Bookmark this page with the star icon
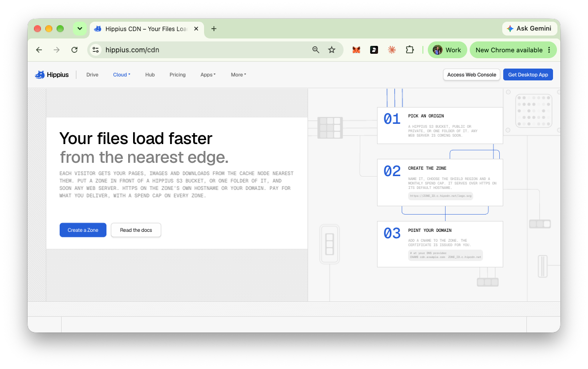The height and width of the screenshot is (369, 588). (x=332, y=50)
